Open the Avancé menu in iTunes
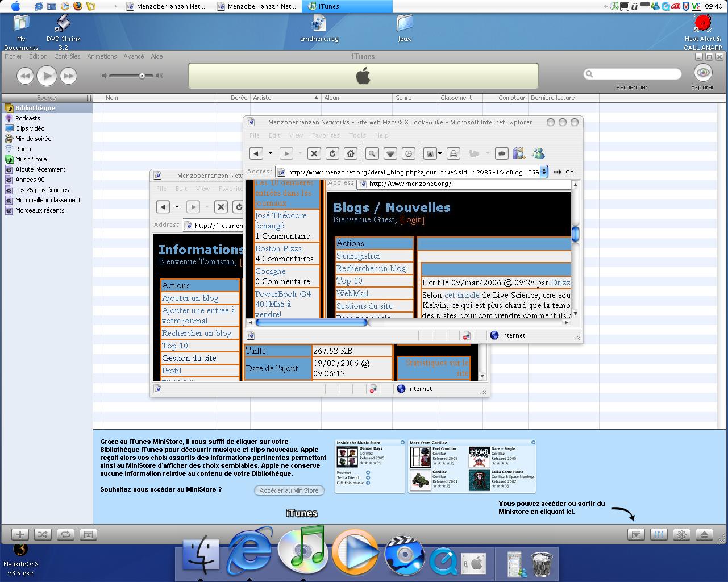728x582 pixels. (x=134, y=56)
